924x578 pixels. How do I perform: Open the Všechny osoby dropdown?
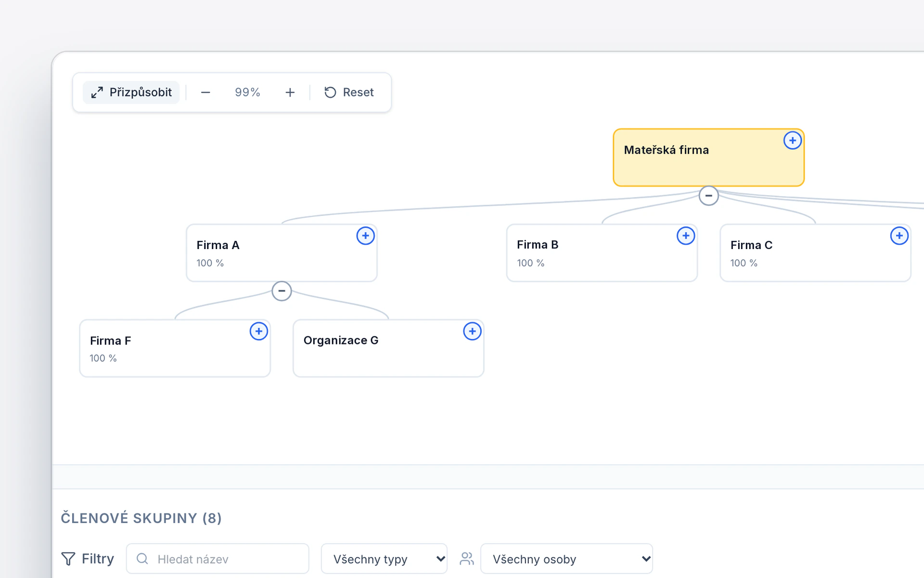coord(566,559)
